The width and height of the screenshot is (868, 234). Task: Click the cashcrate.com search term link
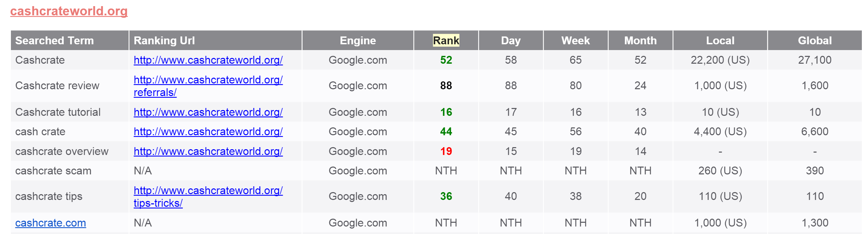click(x=50, y=223)
